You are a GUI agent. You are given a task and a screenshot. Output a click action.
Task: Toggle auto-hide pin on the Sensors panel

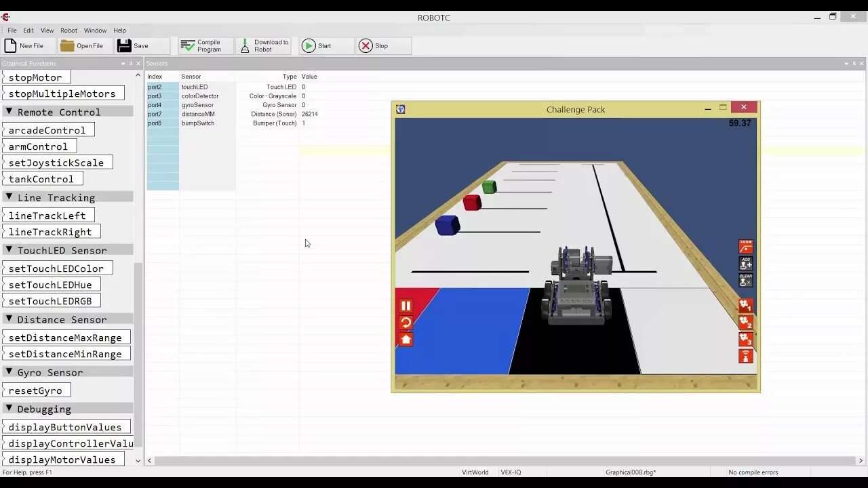click(x=854, y=64)
